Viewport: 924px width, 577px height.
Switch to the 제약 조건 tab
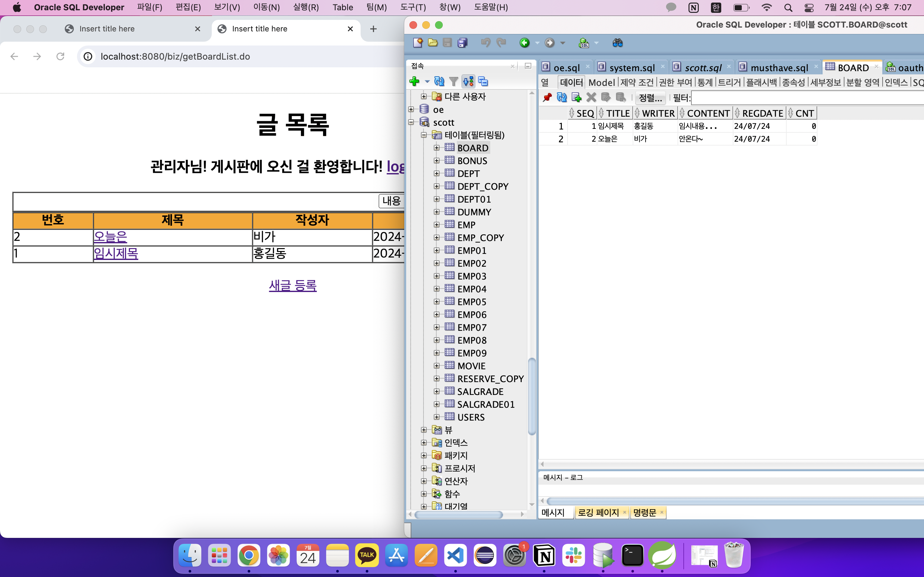point(637,82)
